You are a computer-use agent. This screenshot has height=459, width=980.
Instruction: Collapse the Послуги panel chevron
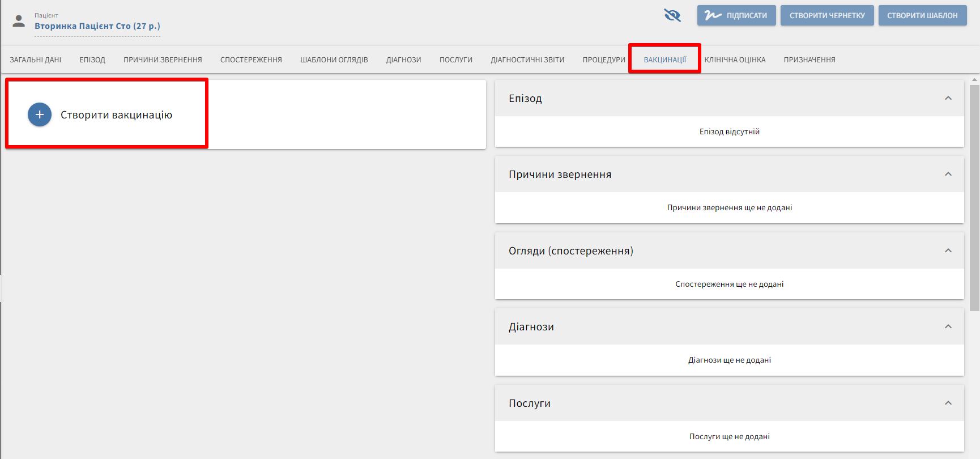click(x=948, y=403)
